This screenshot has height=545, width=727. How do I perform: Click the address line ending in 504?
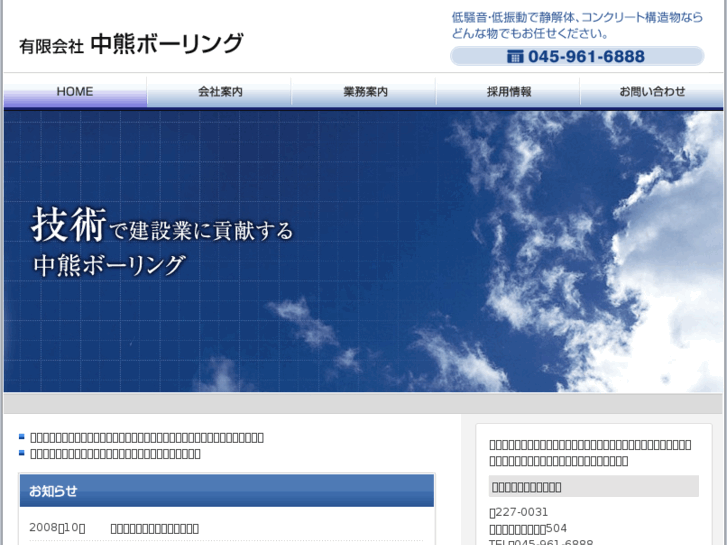pos(528,529)
